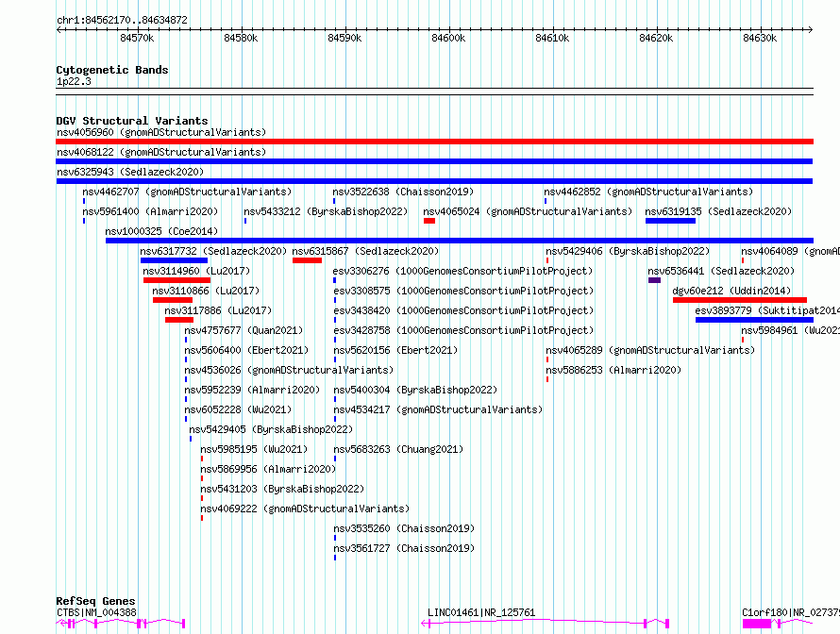The image size is (840, 634).
Task: Open the esv3308575 1000Genomes variant label
Action: (463, 291)
